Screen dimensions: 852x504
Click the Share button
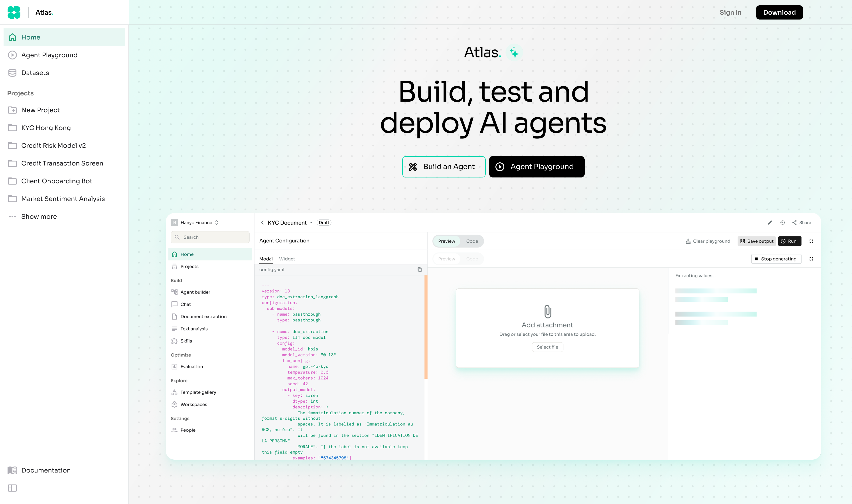[x=802, y=222]
